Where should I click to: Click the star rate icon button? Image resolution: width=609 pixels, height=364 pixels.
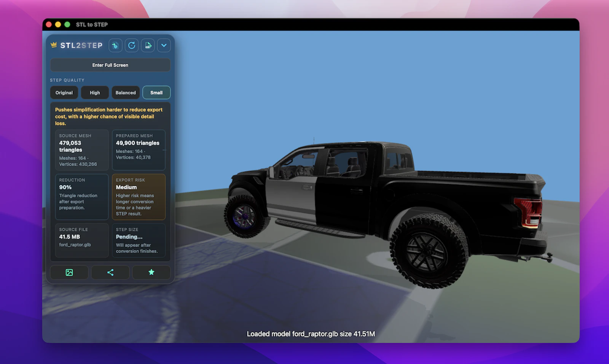pyautogui.click(x=151, y=272)
